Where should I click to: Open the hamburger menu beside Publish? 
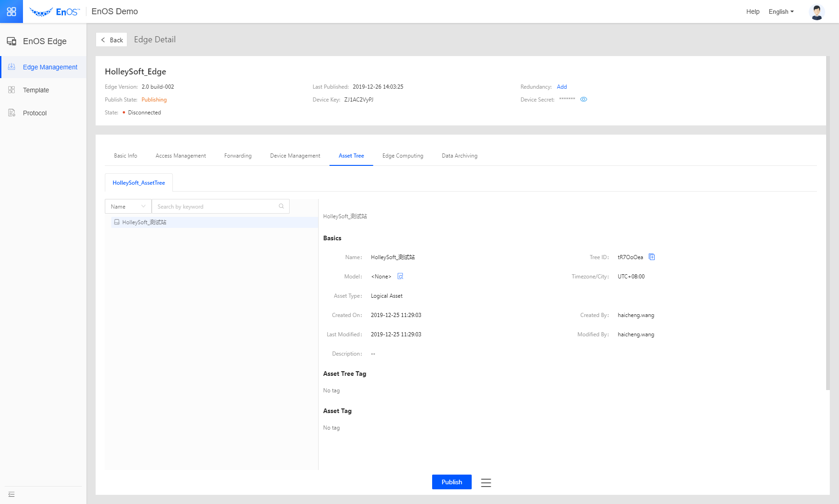(486, 482)
